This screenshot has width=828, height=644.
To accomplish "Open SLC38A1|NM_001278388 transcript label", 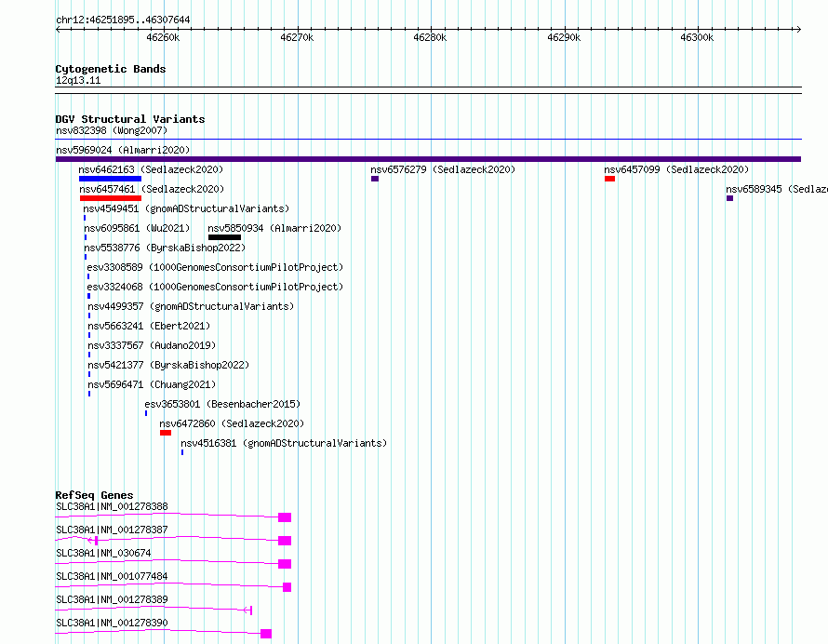I will coord(112,506).
